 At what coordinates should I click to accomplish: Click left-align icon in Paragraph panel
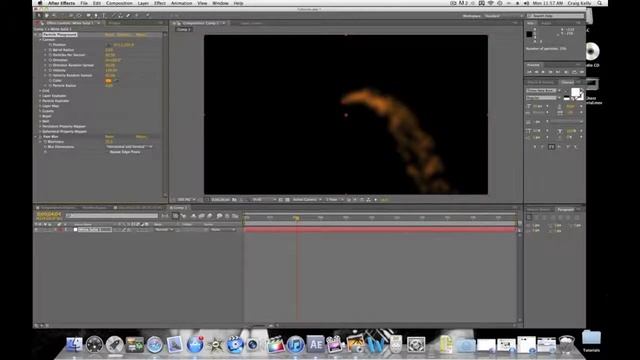(x=529, y=218)
